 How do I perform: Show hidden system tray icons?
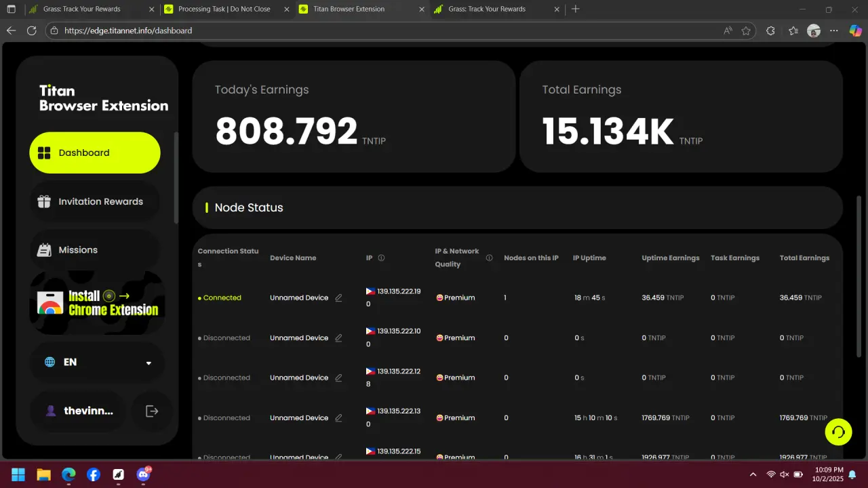[x=753, y=474]
